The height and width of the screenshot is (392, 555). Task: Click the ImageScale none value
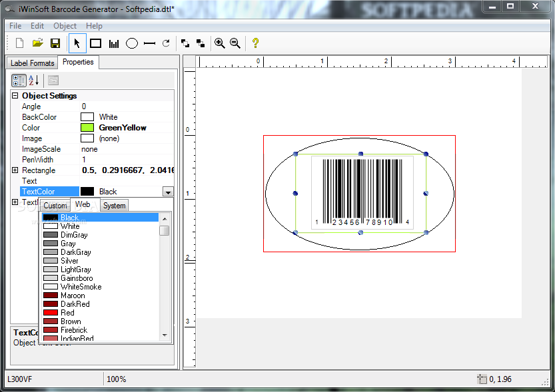[x=127, y=149]
